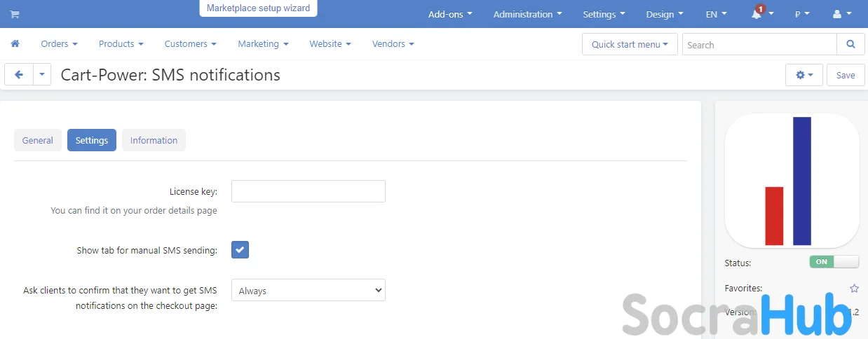This screenshot has width=868, height=339.
Task: Go to home dashboard icon
Action: [15, 43]
